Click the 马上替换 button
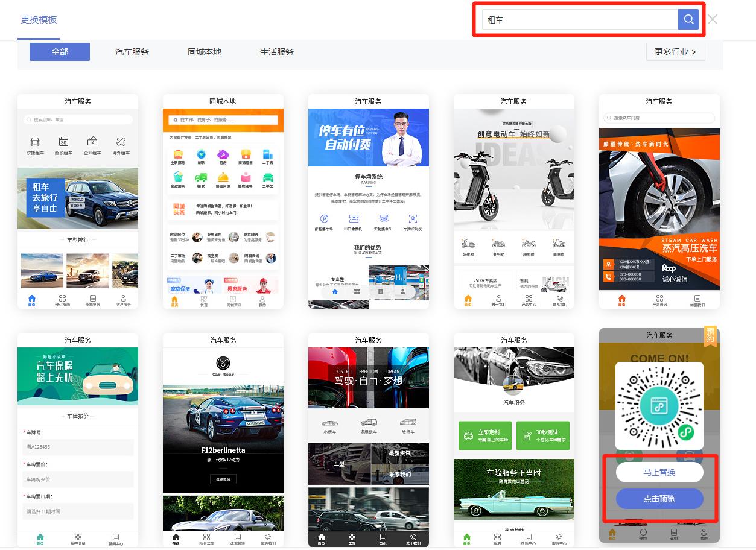756x550 pixels. 659,472
